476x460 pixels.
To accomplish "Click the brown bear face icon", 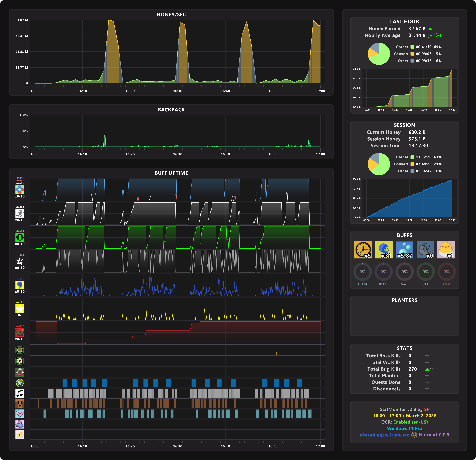I will point(20,403).
